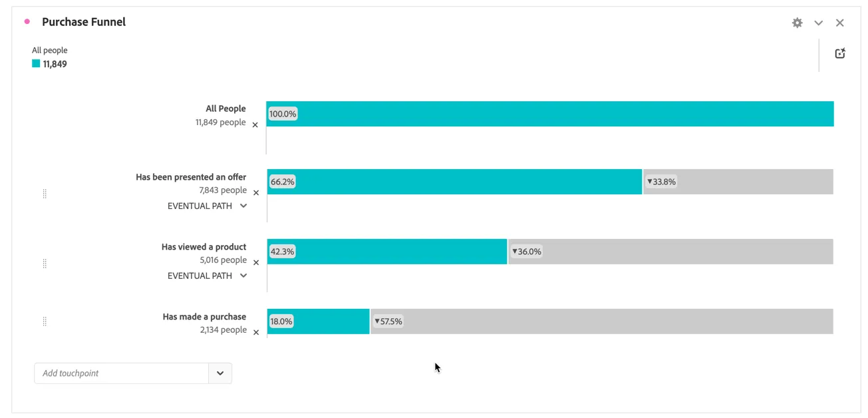868x418 pixels.
Task: Collapse the Purchase Funnel panel chevron
Action: 819,23
